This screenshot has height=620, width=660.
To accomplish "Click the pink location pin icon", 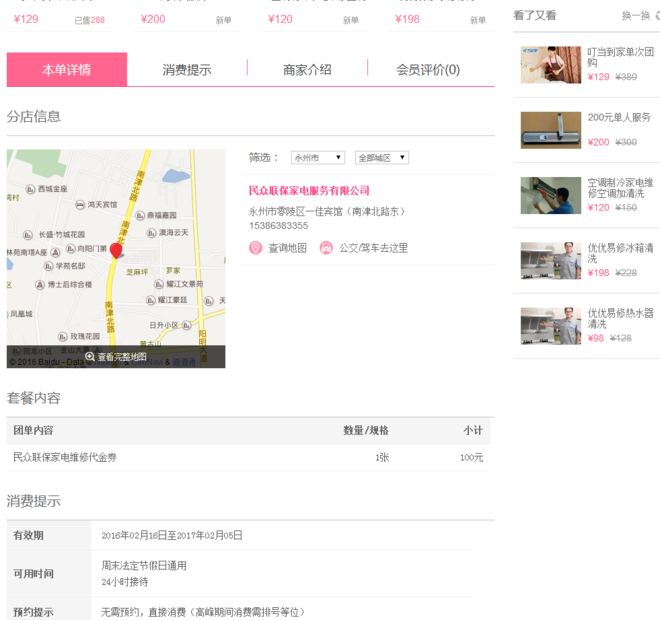I will click(255, 248).
